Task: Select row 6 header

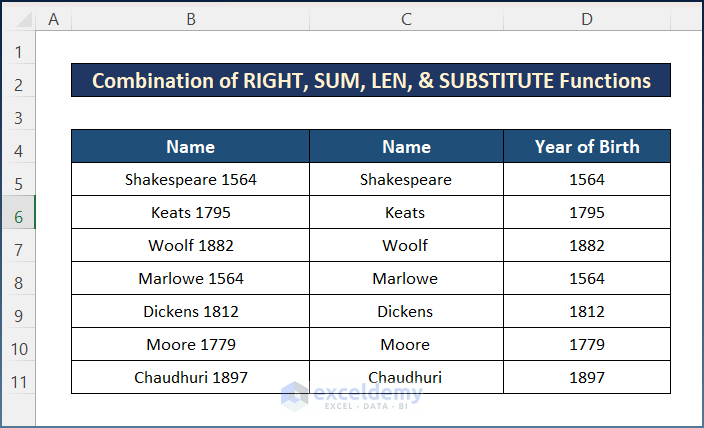Action: [x=18, y=213]
